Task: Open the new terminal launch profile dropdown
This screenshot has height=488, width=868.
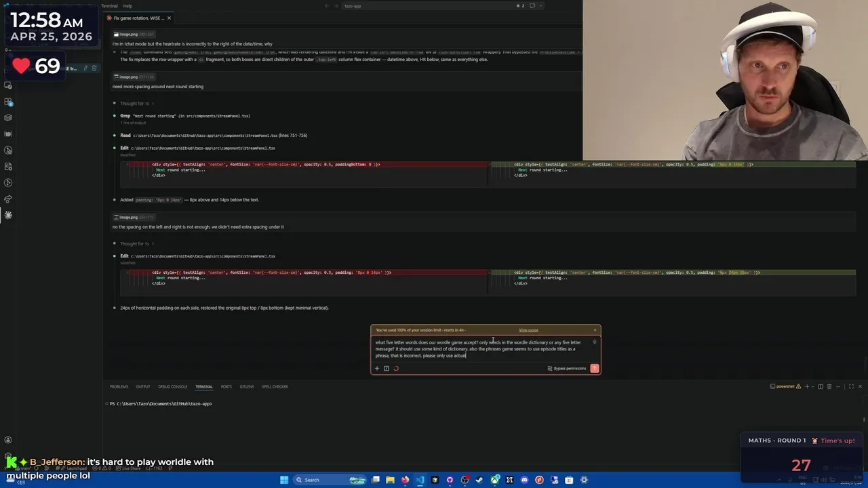Action: pos(812,387)
